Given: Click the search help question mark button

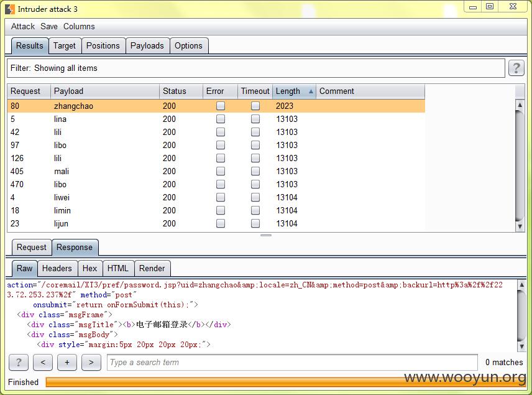Looking at the screenshot, I should (18, 363).
